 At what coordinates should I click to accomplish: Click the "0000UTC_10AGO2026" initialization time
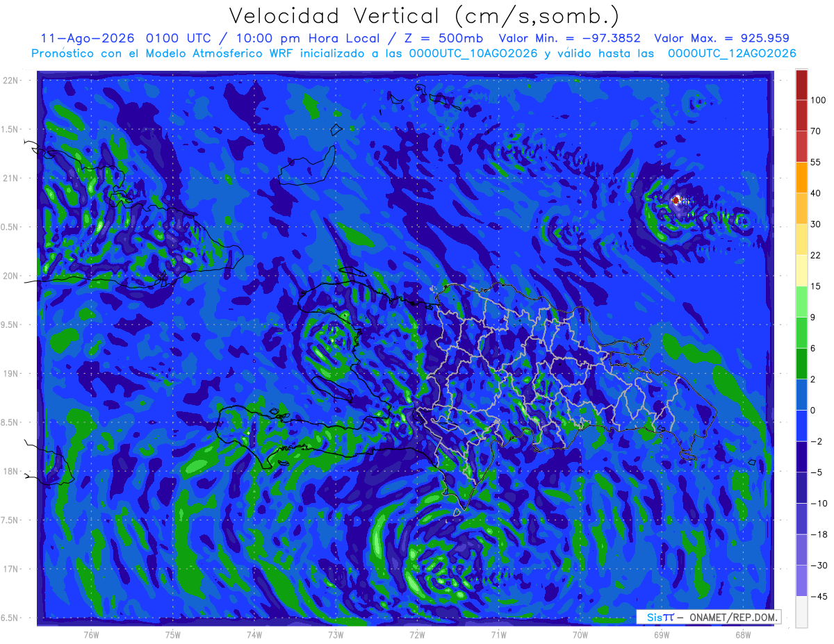(x=473, y=53)
